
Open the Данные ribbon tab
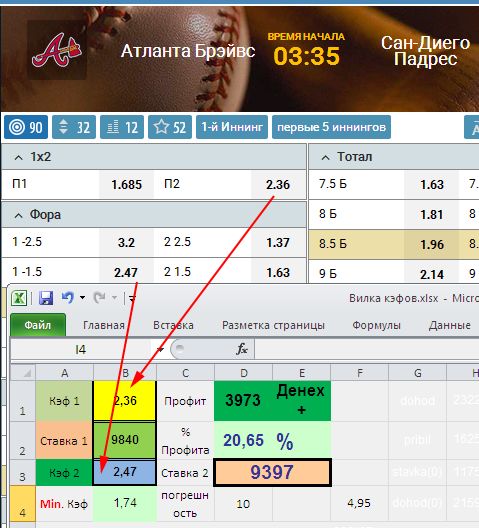tap(449, 325)
